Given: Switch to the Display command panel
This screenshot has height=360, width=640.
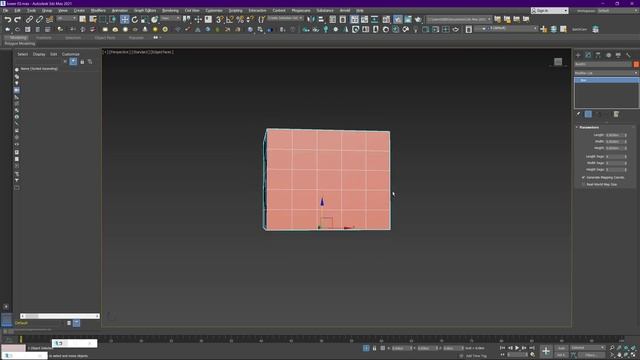Looking at the screenshot, I should (x=618, y=55).
